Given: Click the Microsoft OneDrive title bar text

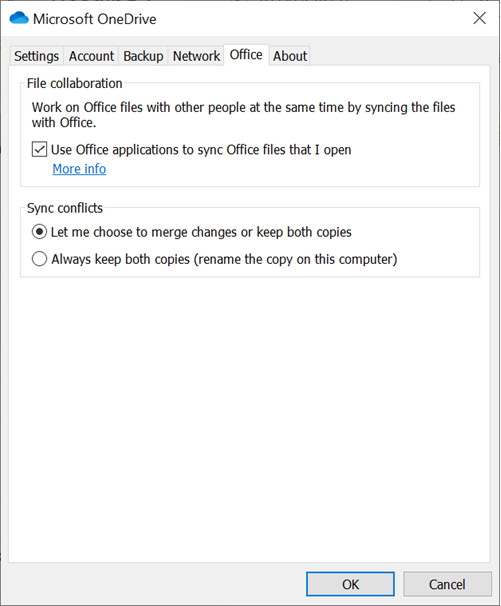Looking at the screenshot, I should (95, 19).
